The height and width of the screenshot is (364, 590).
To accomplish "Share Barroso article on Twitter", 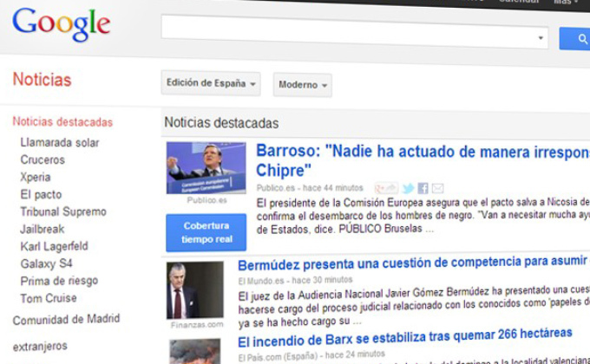I will (408, 188).
